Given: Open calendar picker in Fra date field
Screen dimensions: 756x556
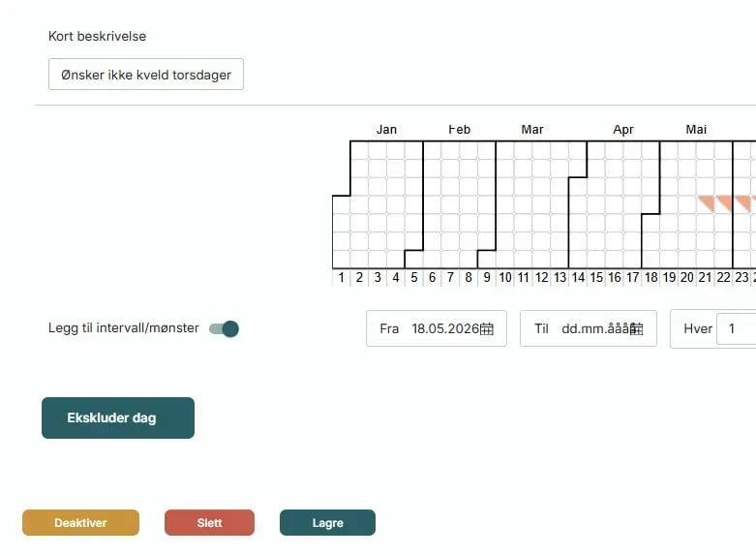Looking at the screenshot, I should click(x=487, y=328).
